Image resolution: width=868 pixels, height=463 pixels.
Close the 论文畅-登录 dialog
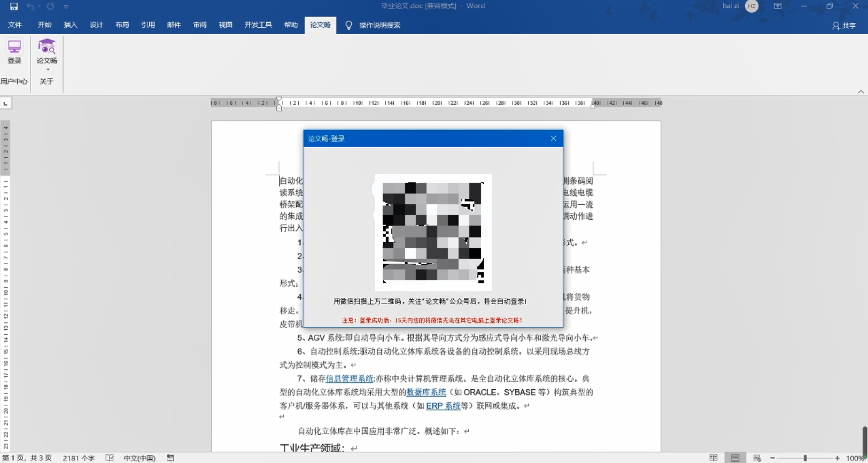click(553, 138)
